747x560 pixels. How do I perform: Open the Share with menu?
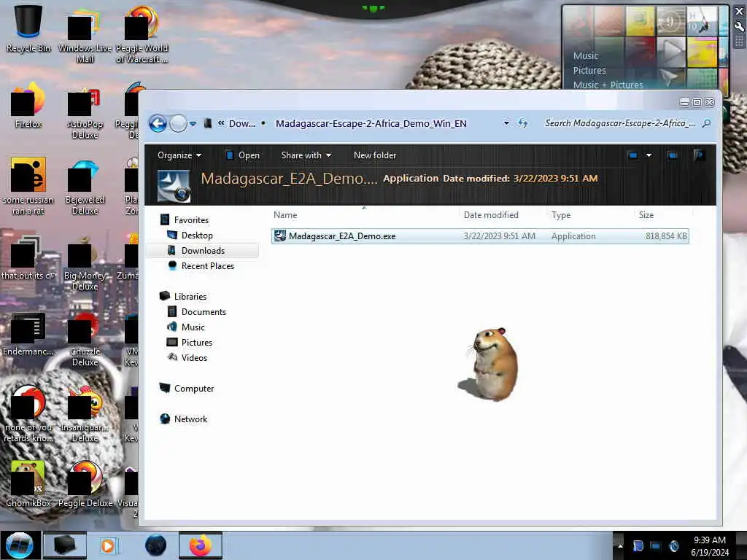306,155
